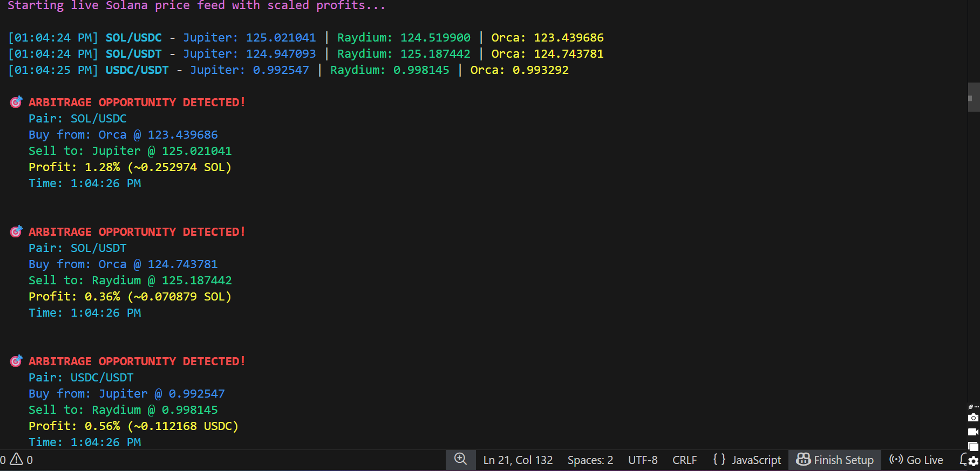This screenshot has width=980, height=471.
Task: Click 'SOL/USDC' in the first price feed row
Action: pos(134,38)
